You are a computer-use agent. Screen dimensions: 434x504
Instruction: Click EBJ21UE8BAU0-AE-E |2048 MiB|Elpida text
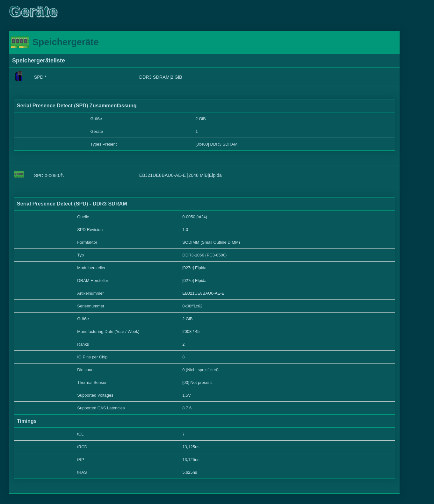point(180,175)
